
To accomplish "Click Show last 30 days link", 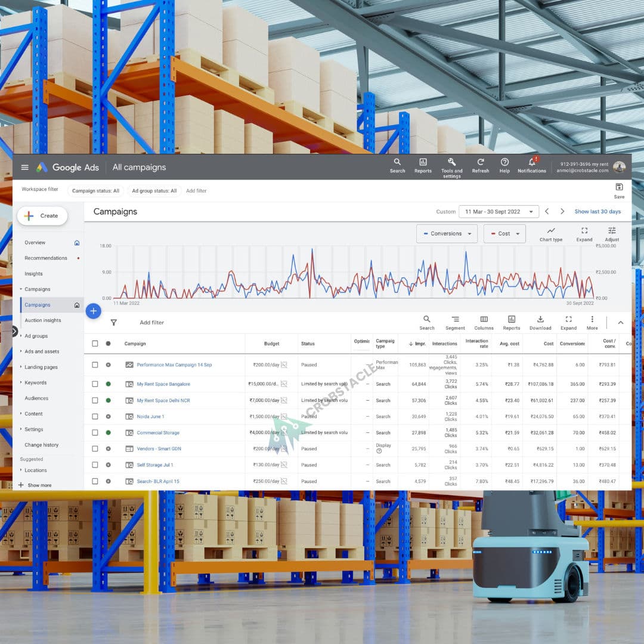I will coord(597,212).
